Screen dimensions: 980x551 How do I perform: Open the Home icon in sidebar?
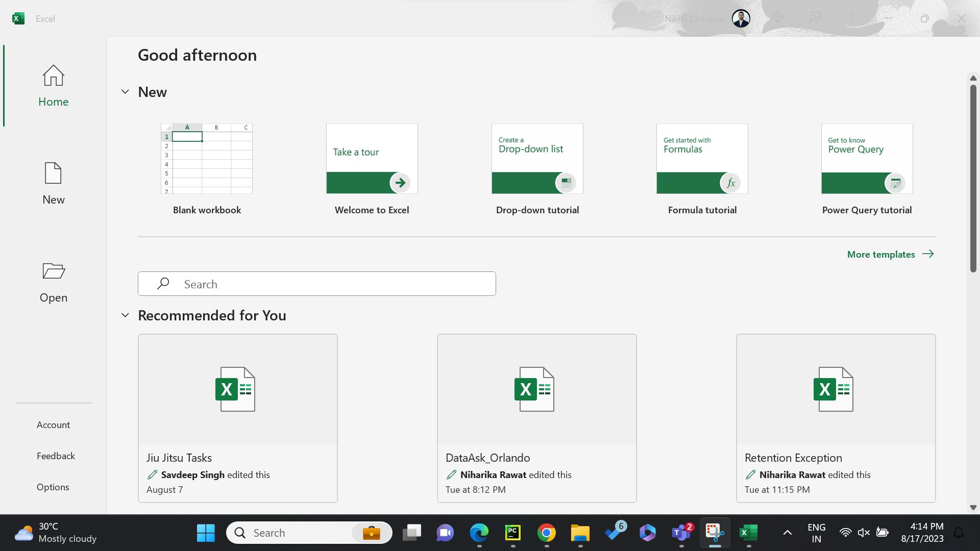coord(53,76)
